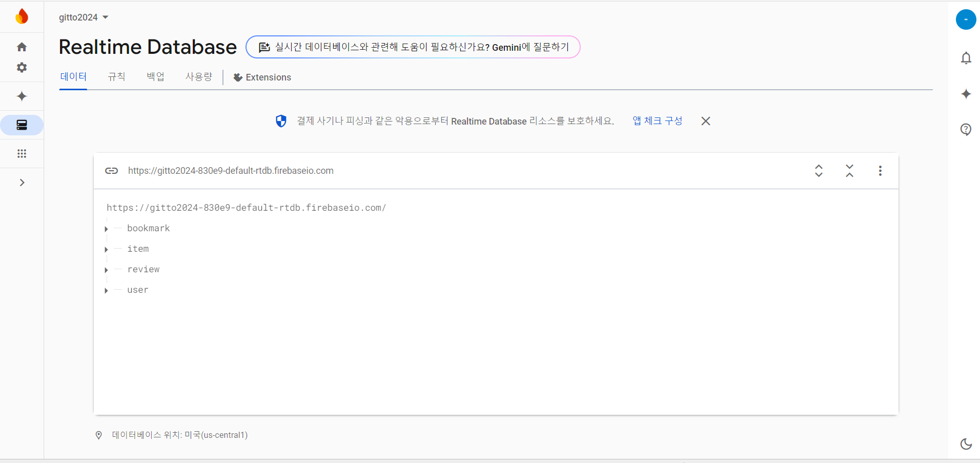Image resolution: width=980 pixels, height=463 pixels.
Task: Expand the item node
Action: pos(106,249)
